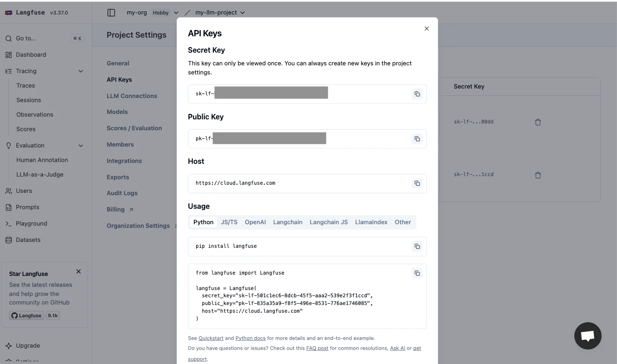Image resolution: width=617 pixels, height=364 pixels.
Task: Open LLM-as-a-Judge in the sidebar
Action: (40, 175)
